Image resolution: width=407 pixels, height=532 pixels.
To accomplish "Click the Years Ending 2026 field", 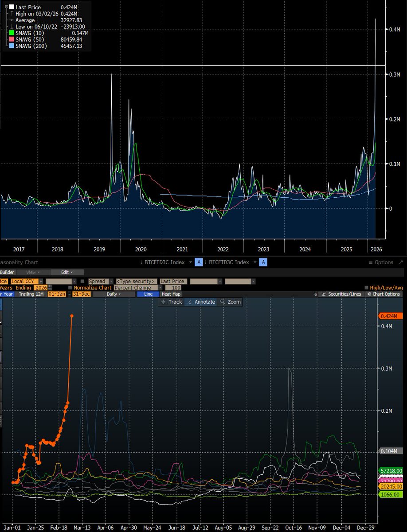I will pos(40,288).
